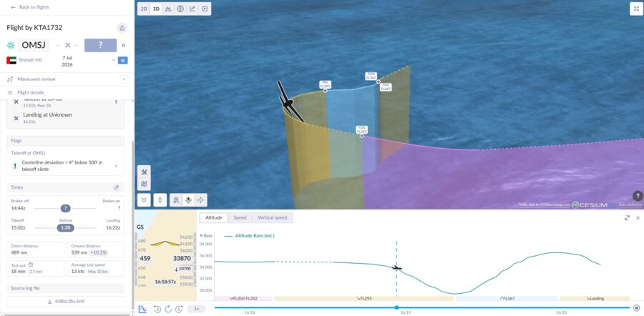The height and width of the screenshot is (316, 644).
Task: Toggle terrain mountains layer
Action: [168, 9]
